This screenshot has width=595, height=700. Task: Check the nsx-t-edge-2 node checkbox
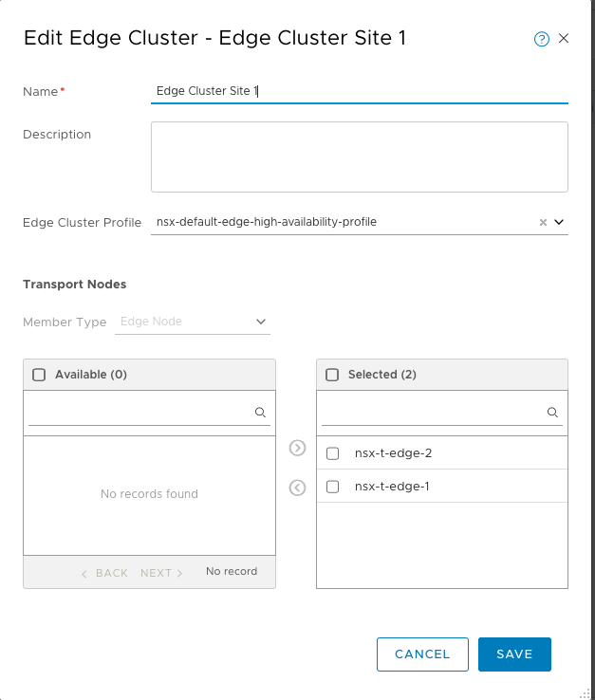coord(333,453)
